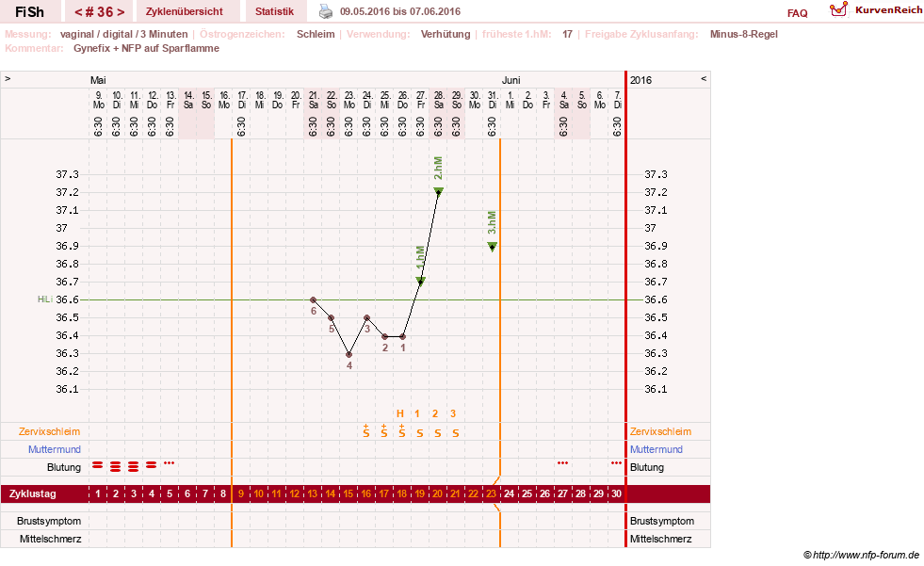This screenshot has height=566, width=924.
Task: Click the HiLi baseline label
Action: pos(45,299)
